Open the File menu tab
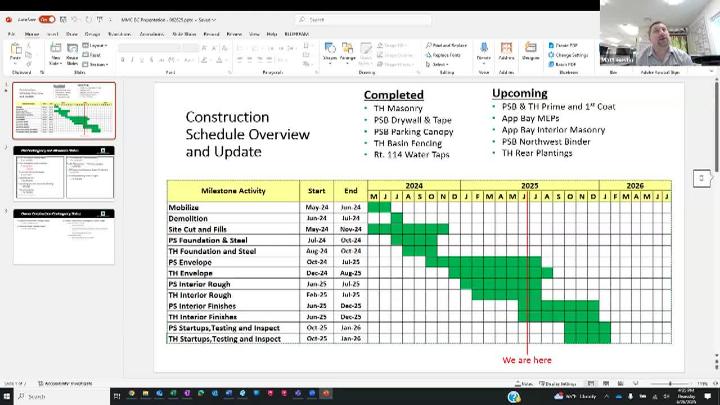The width and height of the screenshot is (720, 405). tap(11, 34)
